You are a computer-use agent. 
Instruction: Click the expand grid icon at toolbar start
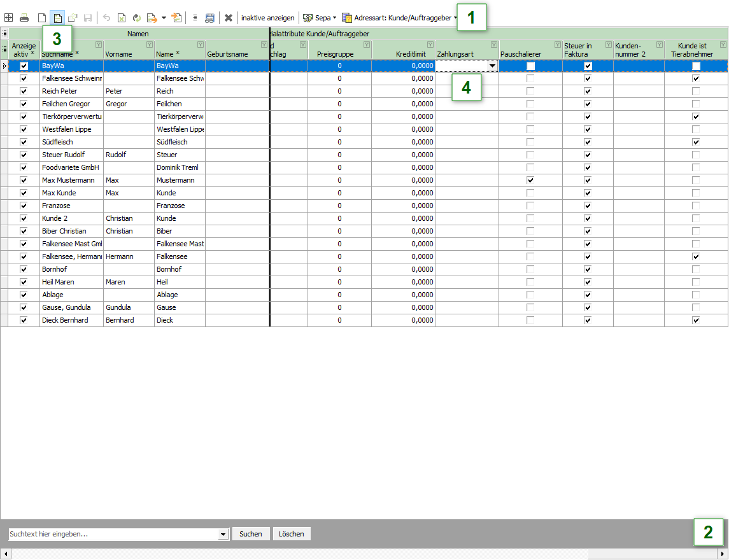(x=8, y=18)
